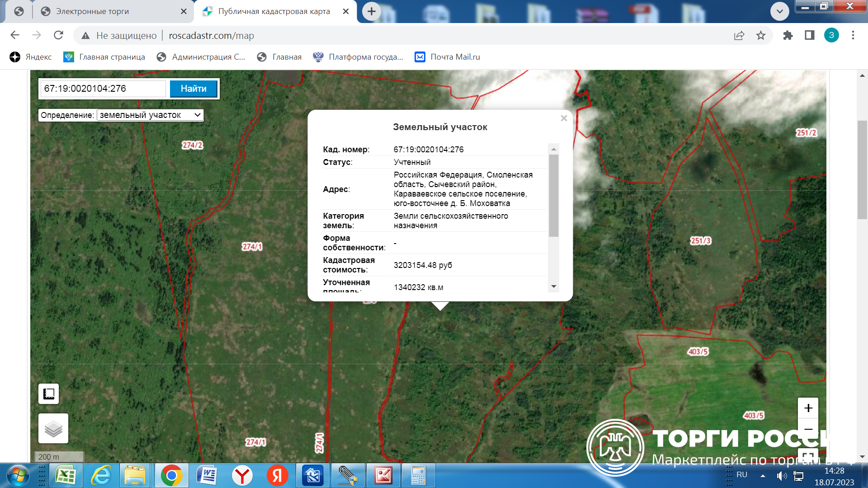The height and width of the screenshot is (488, 868).
Task: Click the map layers icon
Action: pos(53,428)
